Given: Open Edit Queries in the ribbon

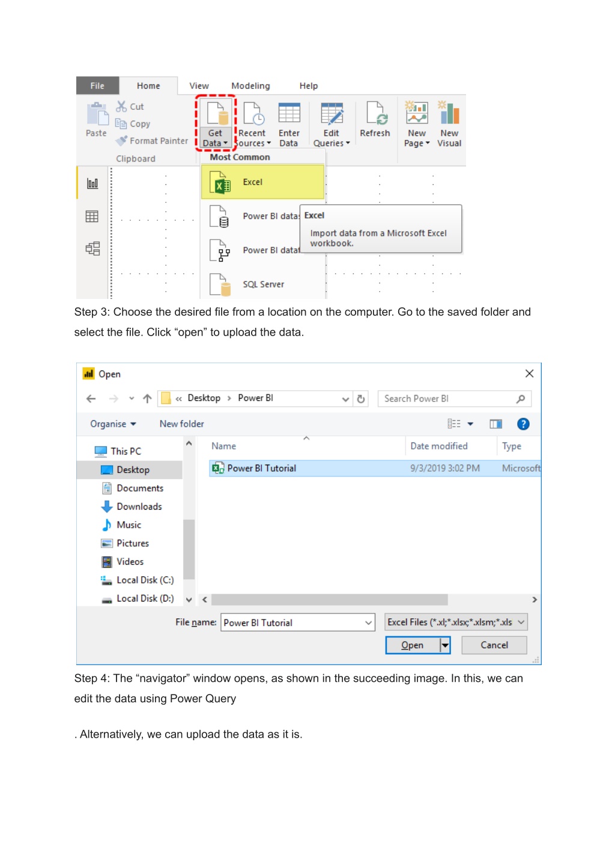Looking at the screenshot, I should (331, 124).
